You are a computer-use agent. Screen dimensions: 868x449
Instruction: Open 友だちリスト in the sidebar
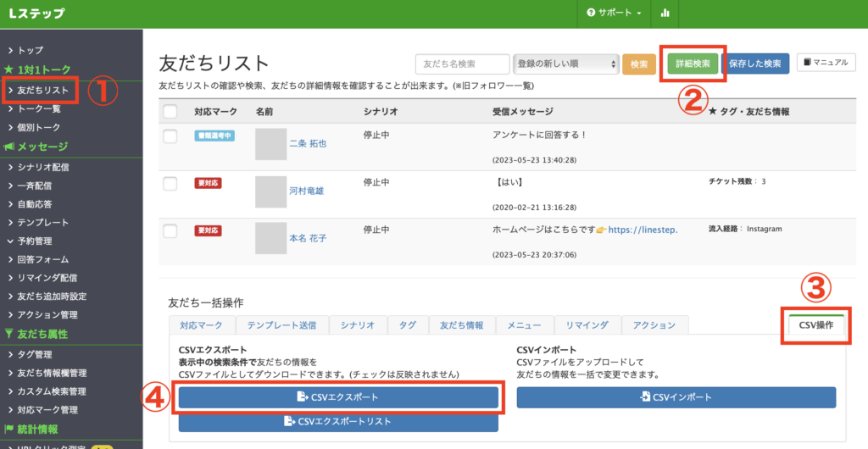click(42, 89)
